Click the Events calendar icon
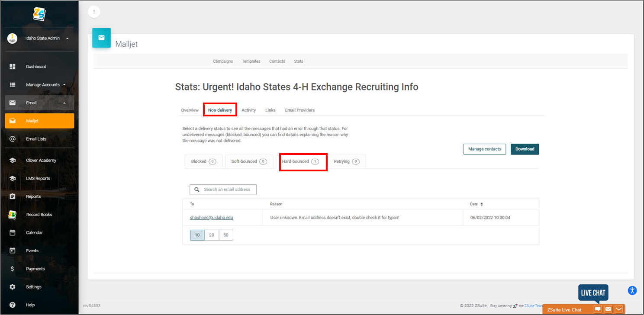The height and width of the screenshot is (315, 644). click(13, 251)
